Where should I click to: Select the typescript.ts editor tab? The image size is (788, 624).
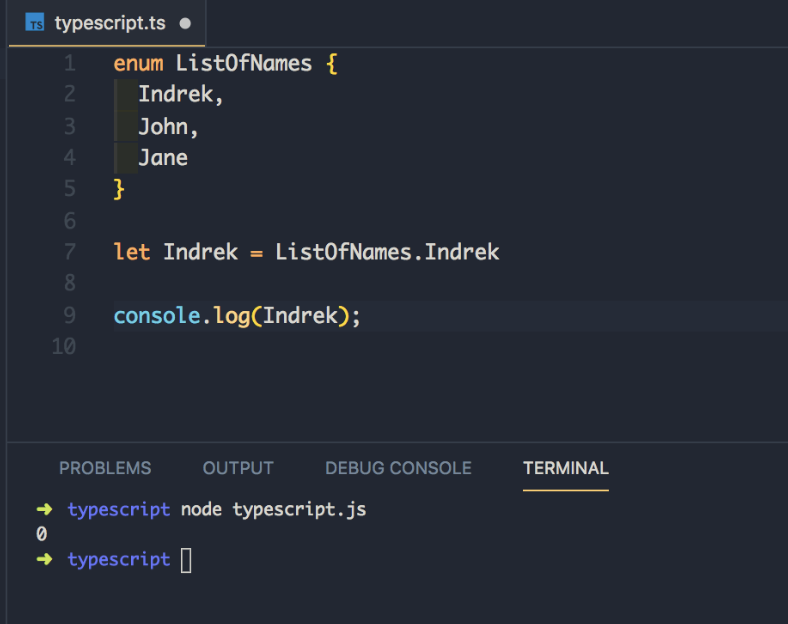click(x=107, y=23)
